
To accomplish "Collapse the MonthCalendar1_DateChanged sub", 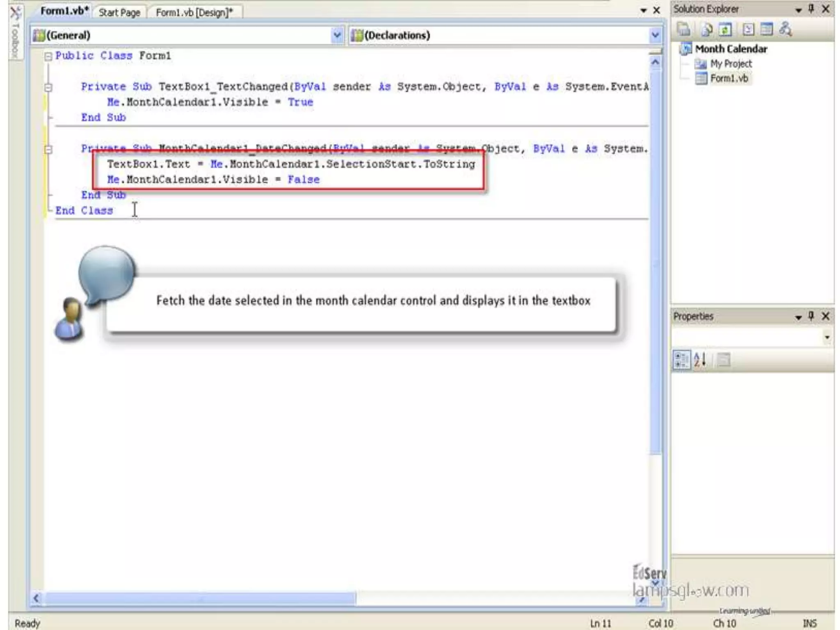I will [48, 149].
